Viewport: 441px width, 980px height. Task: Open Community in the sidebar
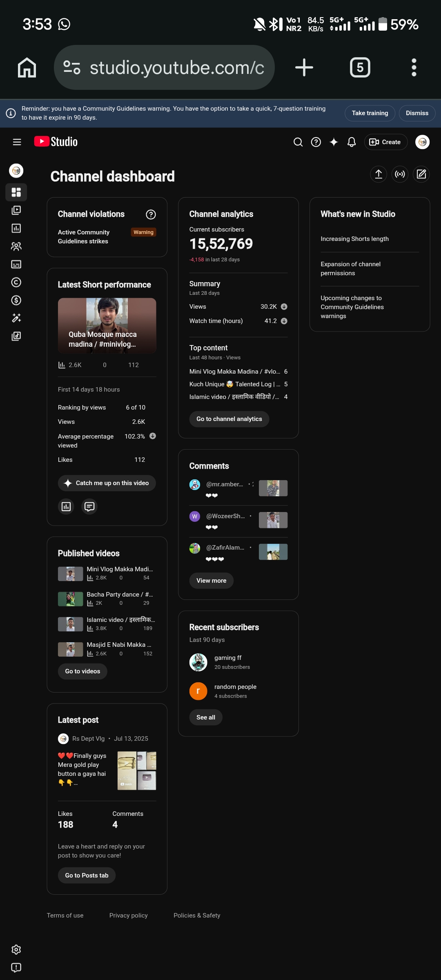click(x=16, y=246)
